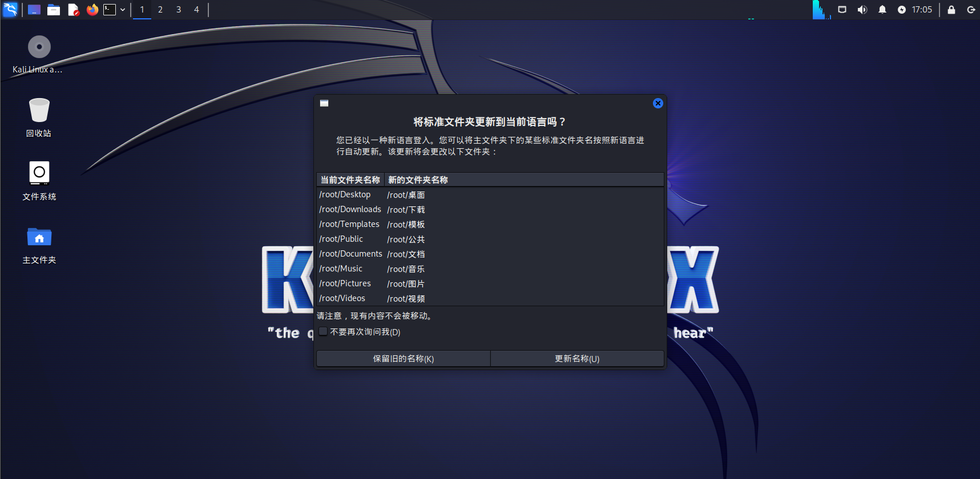Viewport: 980px width, 479px height.
Task: Click the dialog's window menu icon
Action: tap(324, 103)
